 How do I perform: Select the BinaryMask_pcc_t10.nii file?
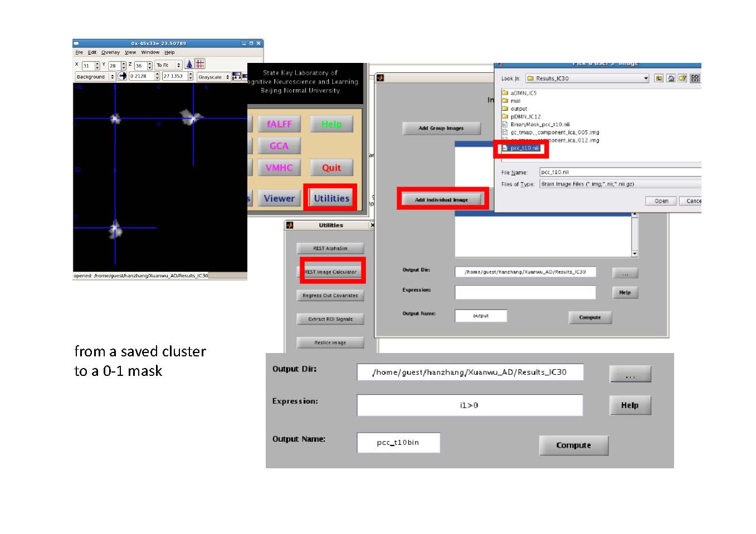point(536,124)
